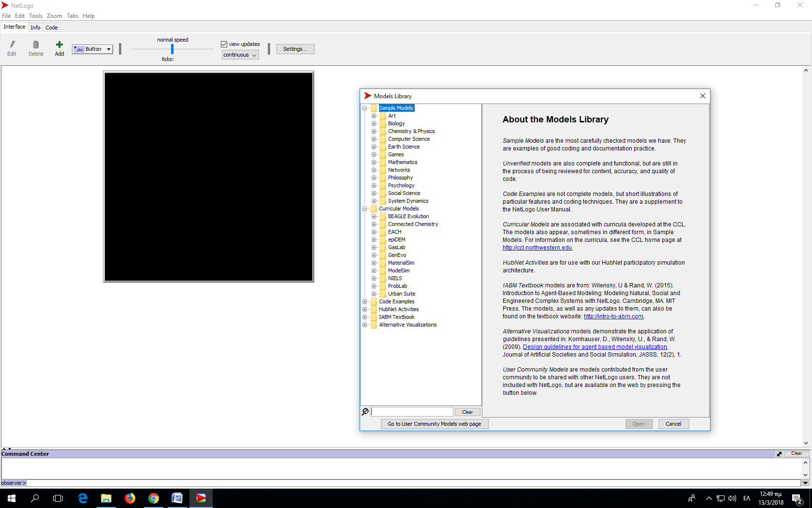
Task: Select BEAGLE Evolution in the tree
Action: pyautogui.click(x=408, y=216)
